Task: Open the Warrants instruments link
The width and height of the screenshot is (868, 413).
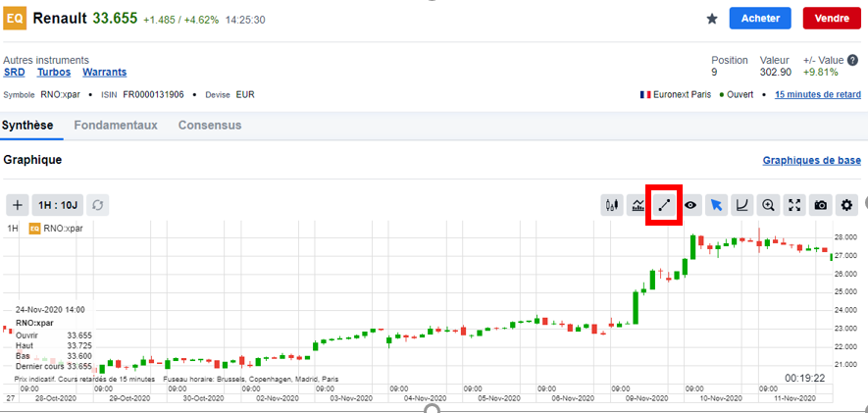Action: tap(105, 72)
